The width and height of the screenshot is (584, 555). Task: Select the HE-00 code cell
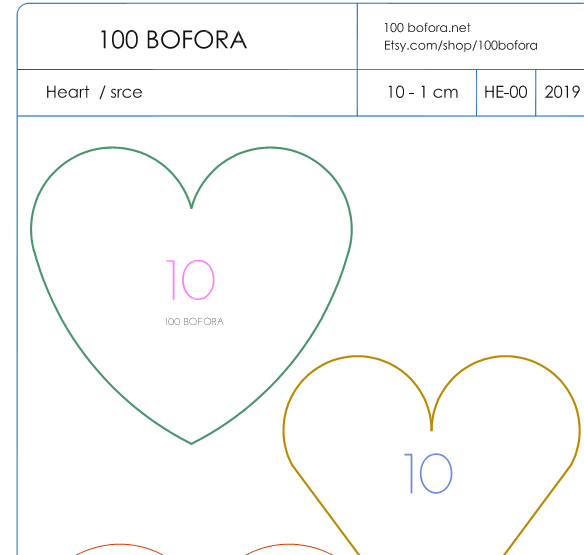tap(505, 92)
